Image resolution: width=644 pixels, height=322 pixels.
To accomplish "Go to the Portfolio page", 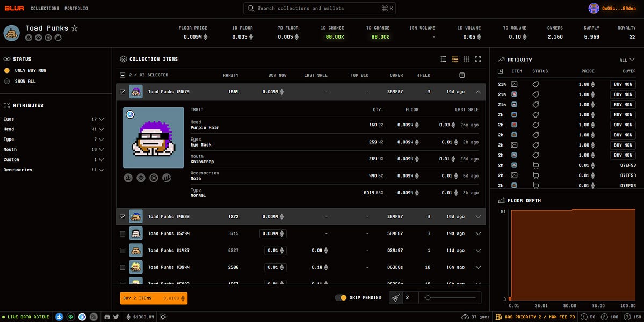I will point(76,9).
